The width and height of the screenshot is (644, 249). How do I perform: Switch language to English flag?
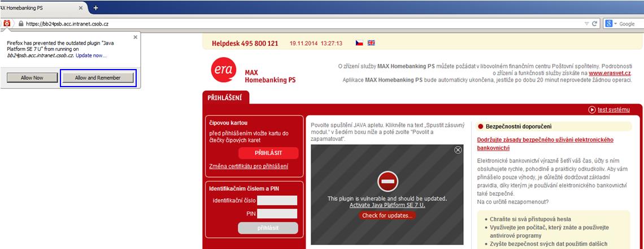point(371,43)
